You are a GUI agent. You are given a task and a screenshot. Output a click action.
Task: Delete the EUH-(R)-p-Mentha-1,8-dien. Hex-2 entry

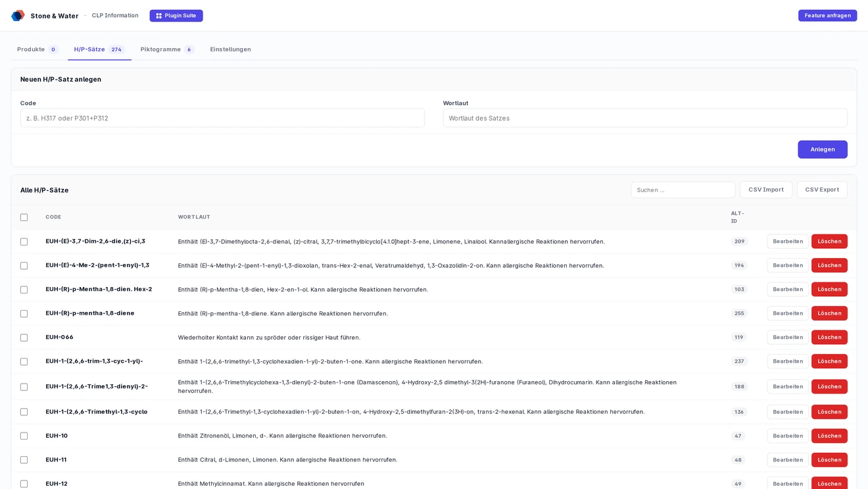point(829,290)
